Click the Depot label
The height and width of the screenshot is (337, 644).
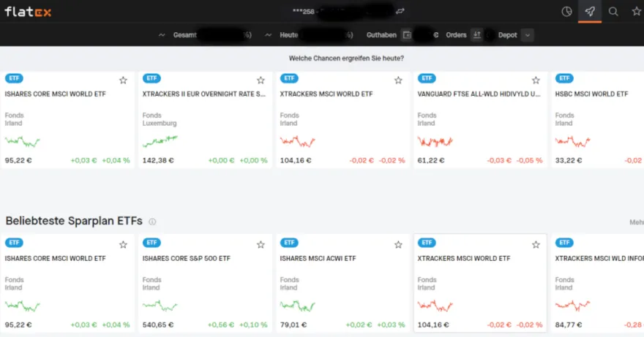pos(508,35)
